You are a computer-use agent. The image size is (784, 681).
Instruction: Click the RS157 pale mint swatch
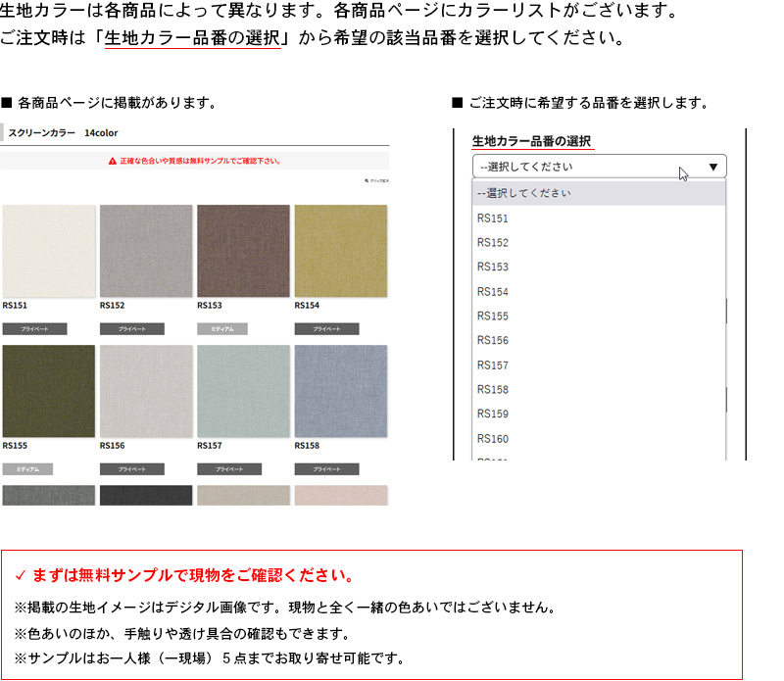(243, 390)
